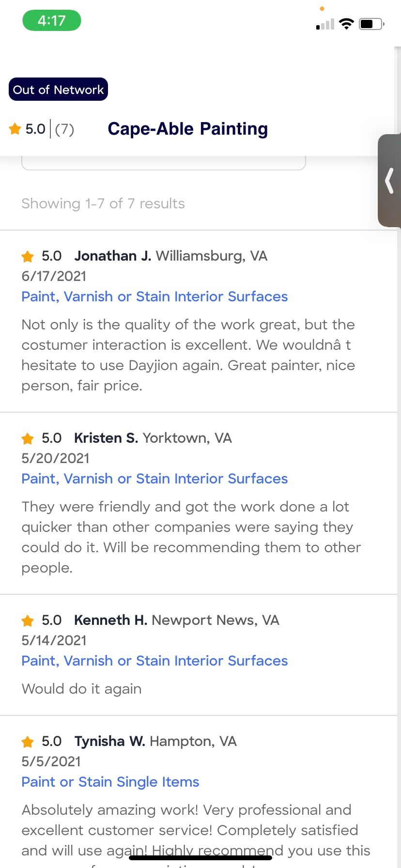Tap the Out of Network badge
The height and width of the screenshot is (868, 401).
click(58, 90)
